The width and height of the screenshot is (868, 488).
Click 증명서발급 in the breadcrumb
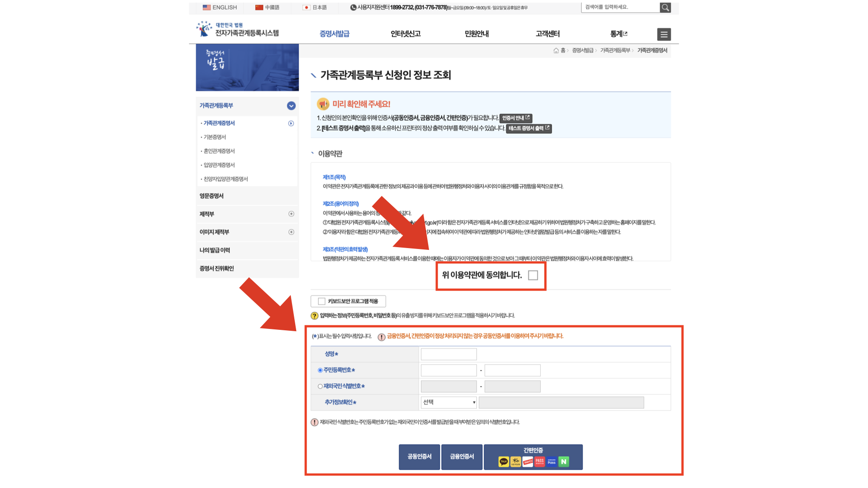point(582,51)
